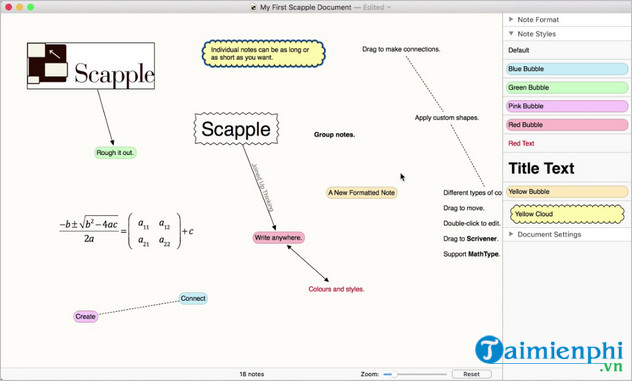Select the 'Double-click to edit.' note

(472, 223)
